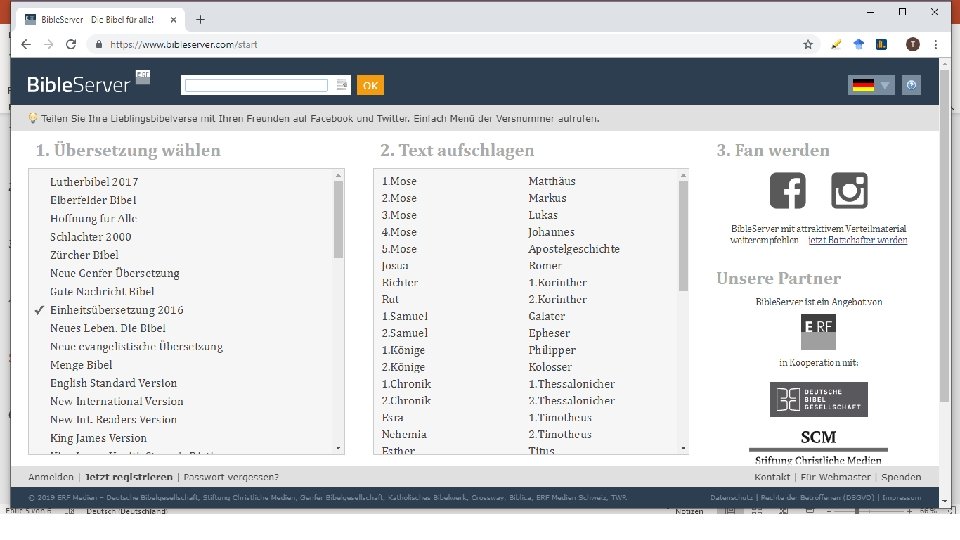Viewport: 960px width, 540px height.
Task: Open Deutsche Bibelgesellschaft partner logo
Action: (x=819, y=399)
